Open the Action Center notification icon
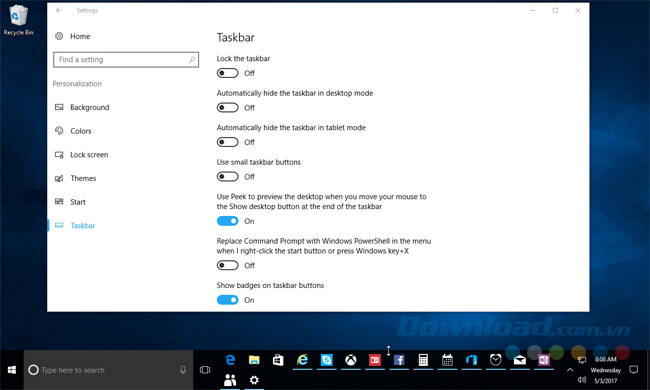 point(633,370)
